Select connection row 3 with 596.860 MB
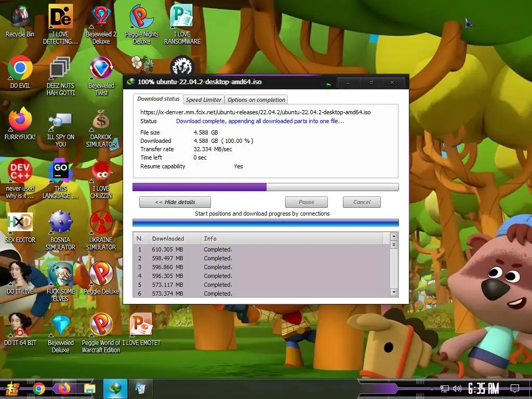The height and width of the screenshot is (399, 532). 261,267
